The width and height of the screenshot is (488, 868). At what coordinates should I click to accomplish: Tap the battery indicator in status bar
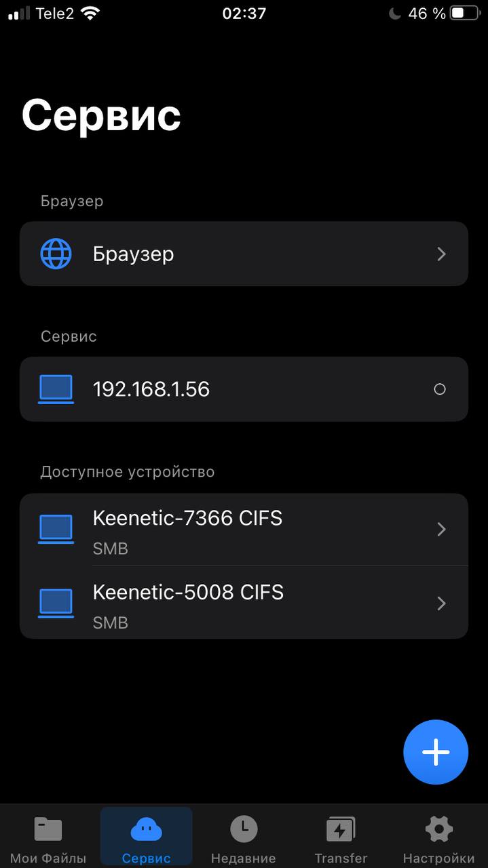[466, 13]
